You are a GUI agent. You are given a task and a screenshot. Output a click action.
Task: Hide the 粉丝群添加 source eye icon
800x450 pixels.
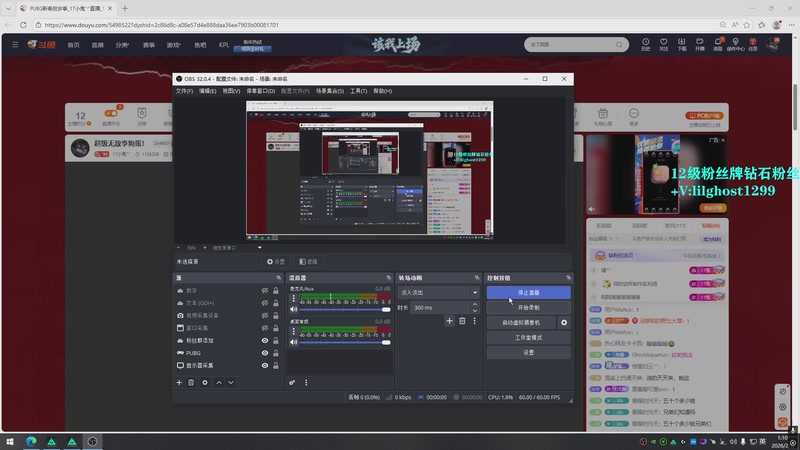tap(265, 340)
